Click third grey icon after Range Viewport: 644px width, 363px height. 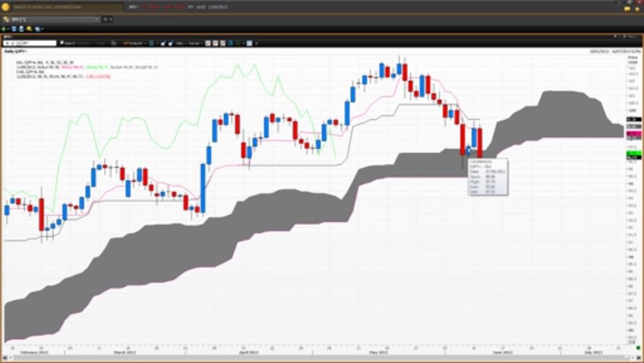click(x=223, y=43)
